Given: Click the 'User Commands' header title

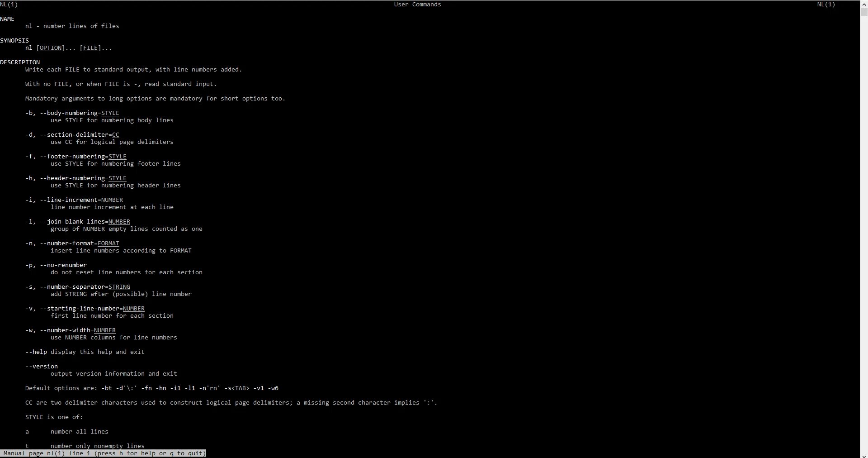Looking at the screenshot, I should [418, 4].
